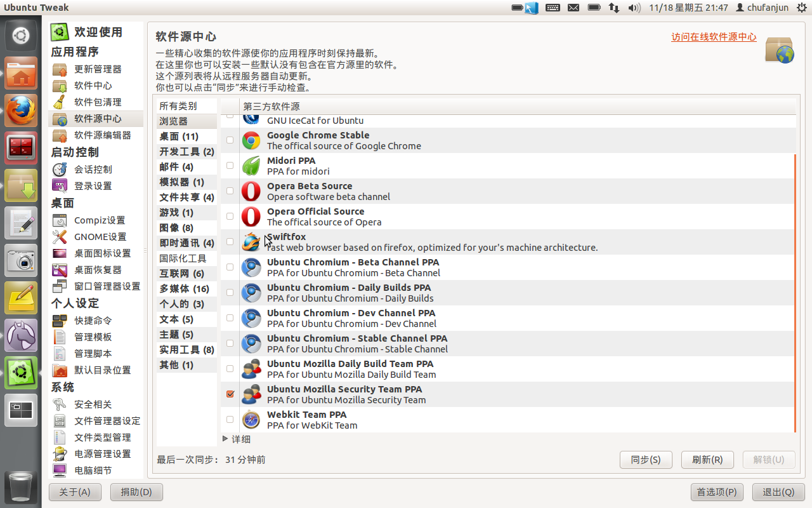The width and height of the screenshot is (812, 508).
Task: Open 会话控制 clock icon
Action: [x=60, y=170]
